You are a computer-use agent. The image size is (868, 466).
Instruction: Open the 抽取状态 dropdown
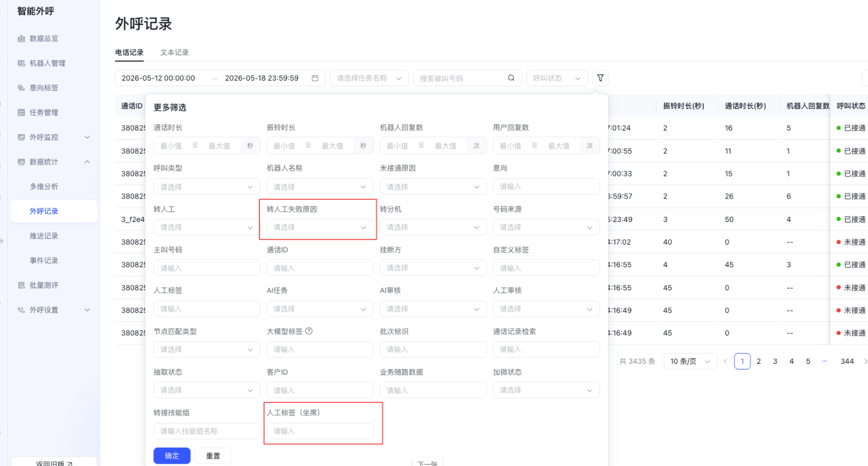pyautogui.click(x=207, y=391)
